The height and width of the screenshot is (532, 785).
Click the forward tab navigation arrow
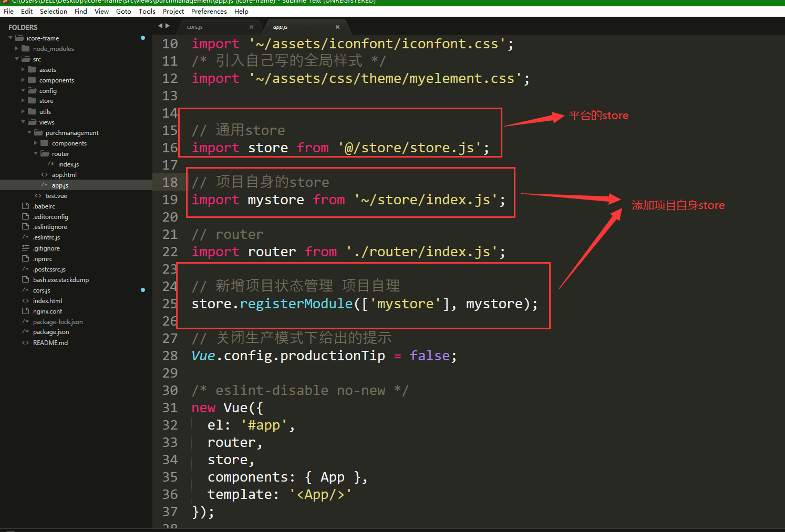click(x=168, y=26)
